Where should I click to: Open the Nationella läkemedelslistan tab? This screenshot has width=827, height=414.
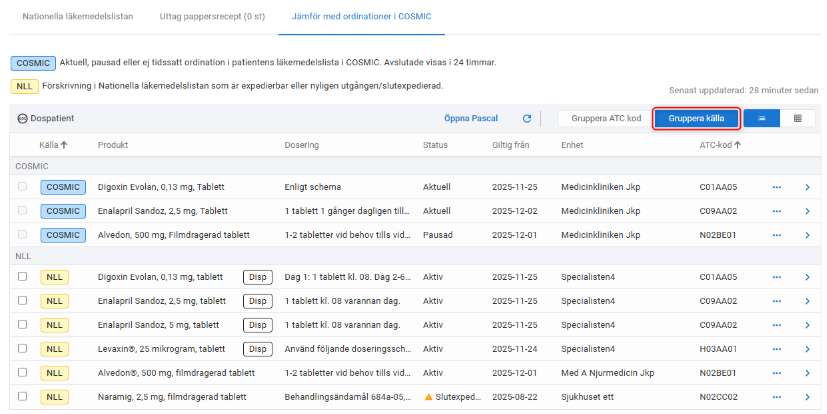tap(78, 17)
